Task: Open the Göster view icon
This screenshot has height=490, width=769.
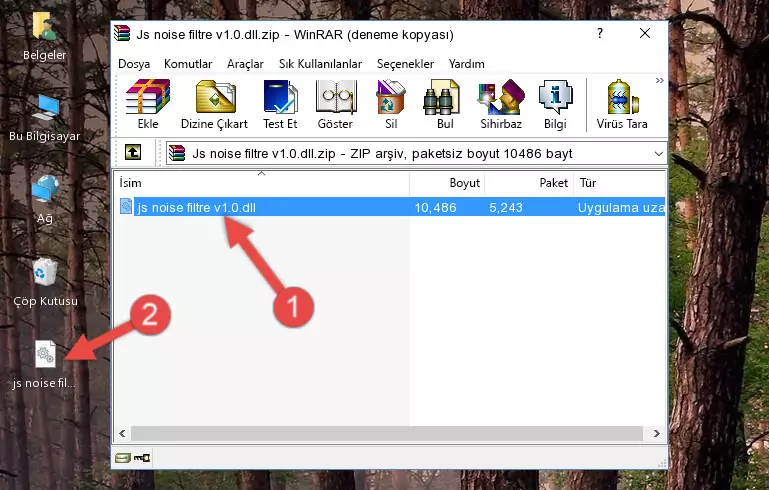Action: click(x=335, y=104)
